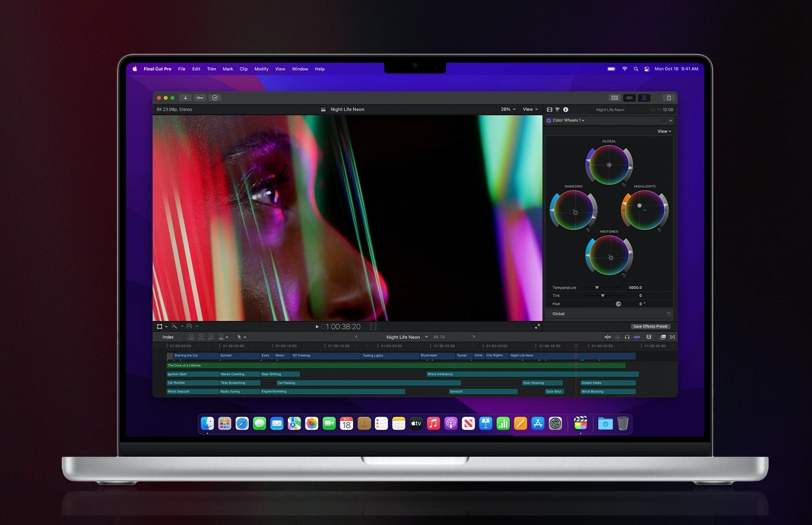Open the effects browser icon in timeline bar
812x525 pixels.
pos(663,337)
